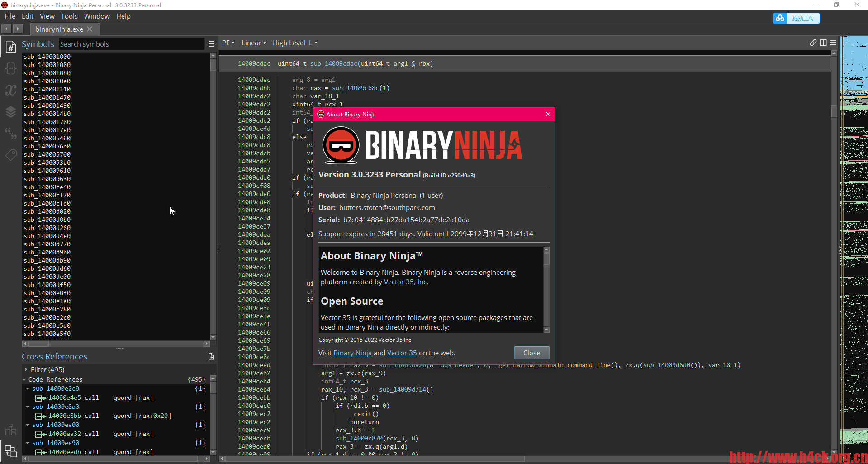Expand the Filter (495) section
The height and width of the screenshot is (464, 868).
26,370
